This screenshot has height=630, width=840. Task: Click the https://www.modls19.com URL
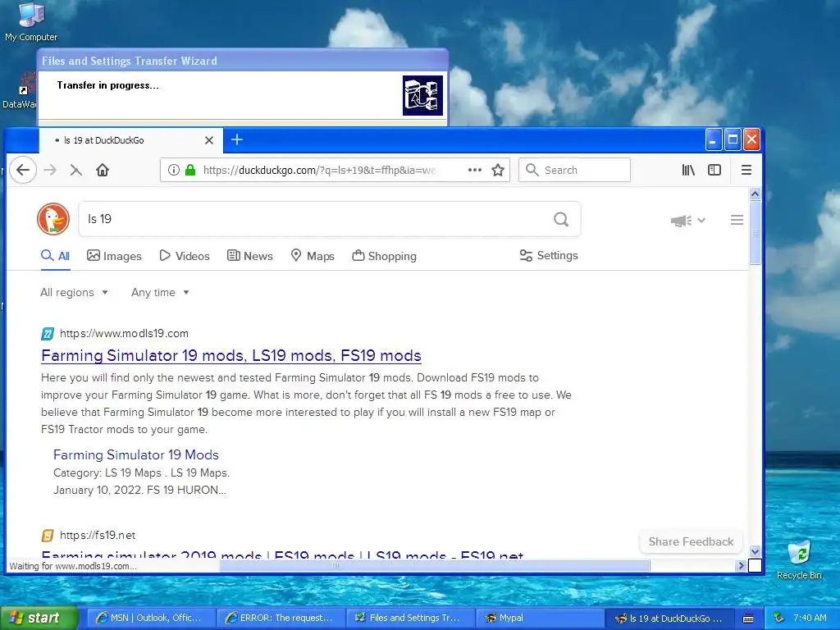tap(125, 333)
